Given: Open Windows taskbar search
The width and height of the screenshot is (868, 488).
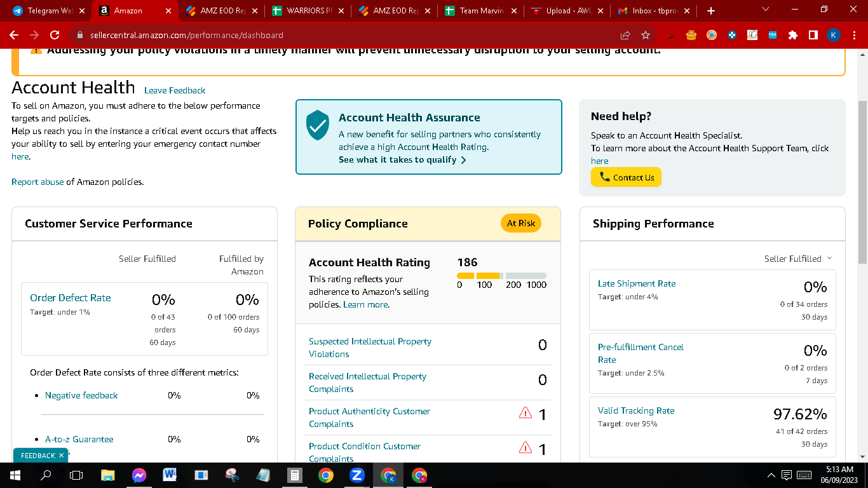Looking at the screenshot, I should click(46, 475).
